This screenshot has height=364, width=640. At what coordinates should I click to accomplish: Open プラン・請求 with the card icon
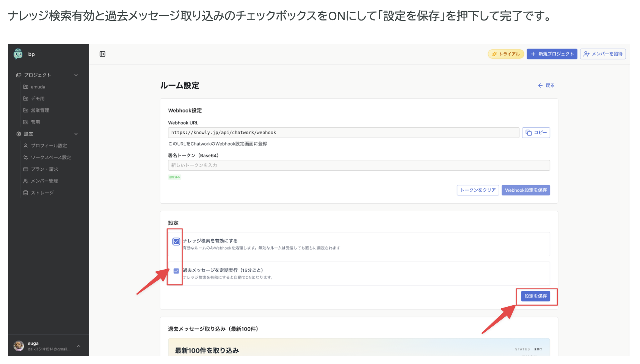pos(25,169)
